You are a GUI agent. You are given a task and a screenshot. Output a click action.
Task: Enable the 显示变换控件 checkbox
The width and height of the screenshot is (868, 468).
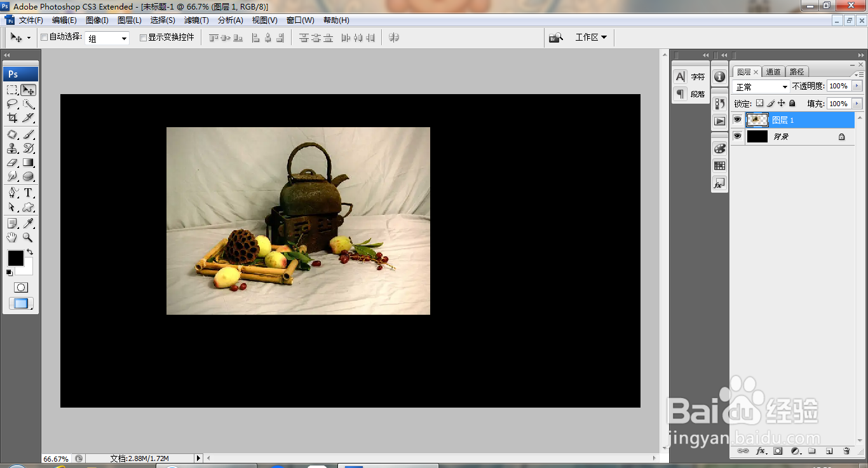coord(143,38)
